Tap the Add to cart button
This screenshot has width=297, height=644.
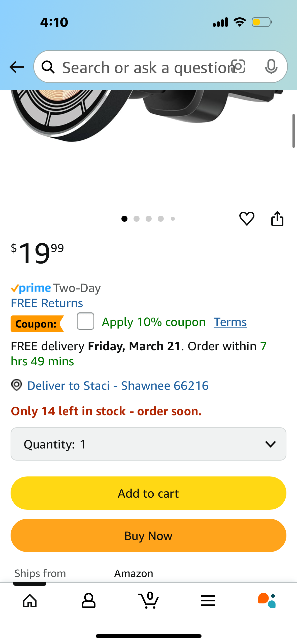148,493
